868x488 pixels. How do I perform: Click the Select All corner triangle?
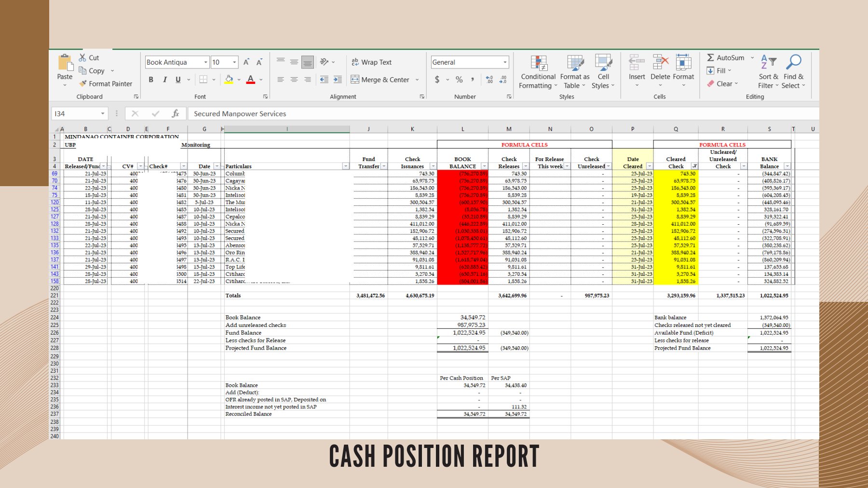click(x=57, y=129)
